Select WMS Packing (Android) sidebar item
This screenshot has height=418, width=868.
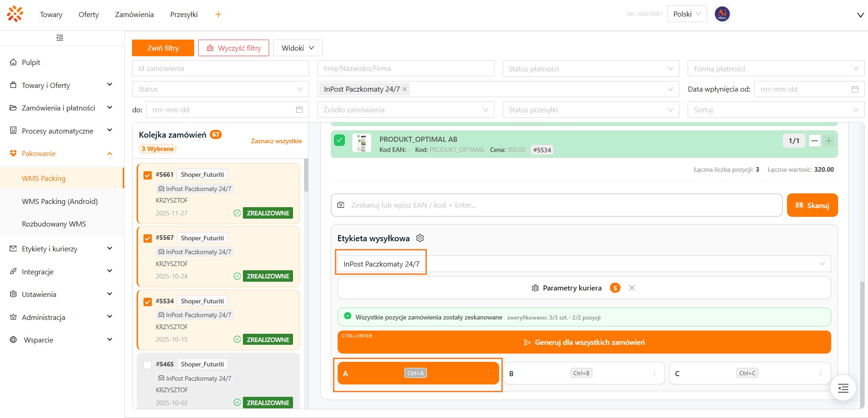[x=60, y=201]
